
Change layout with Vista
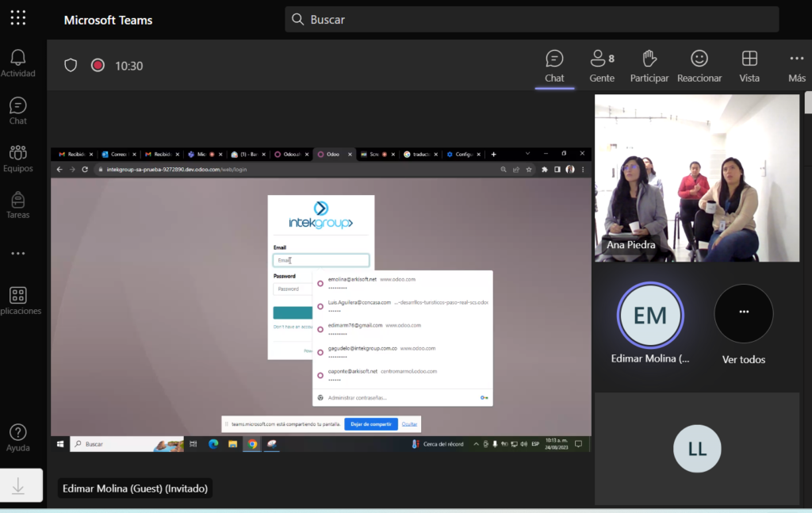[x=749, y=67]
